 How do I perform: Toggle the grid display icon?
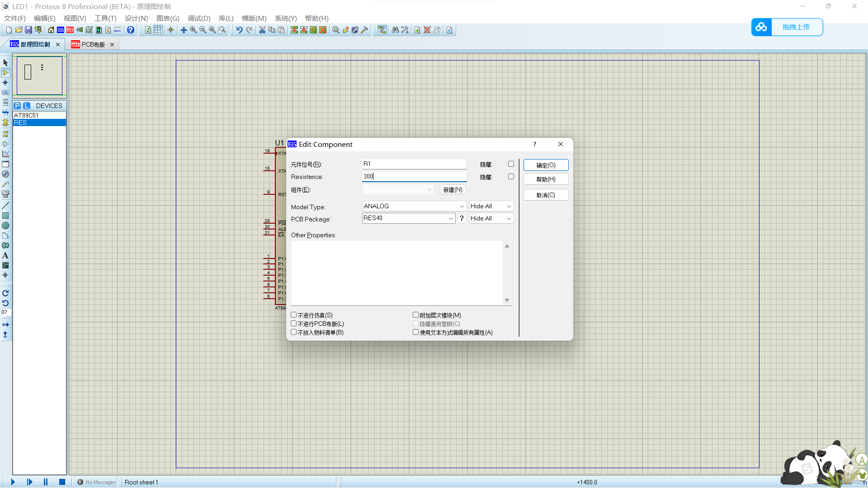tap(158, 30)
